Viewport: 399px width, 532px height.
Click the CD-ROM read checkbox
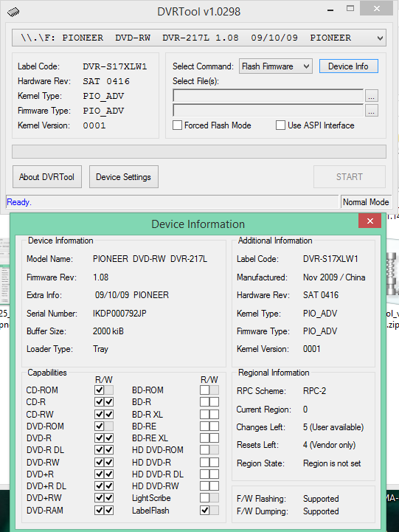coord(100,390)
